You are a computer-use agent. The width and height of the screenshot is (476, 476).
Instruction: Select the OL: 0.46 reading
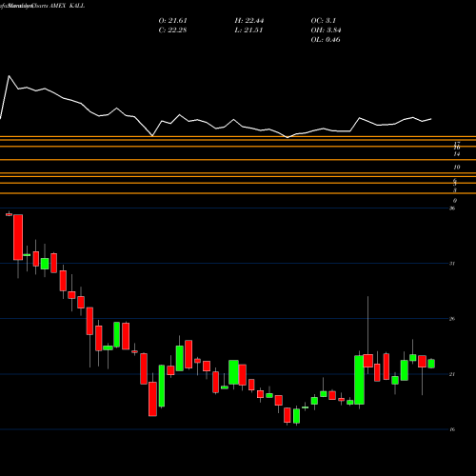tap(326, 40)
